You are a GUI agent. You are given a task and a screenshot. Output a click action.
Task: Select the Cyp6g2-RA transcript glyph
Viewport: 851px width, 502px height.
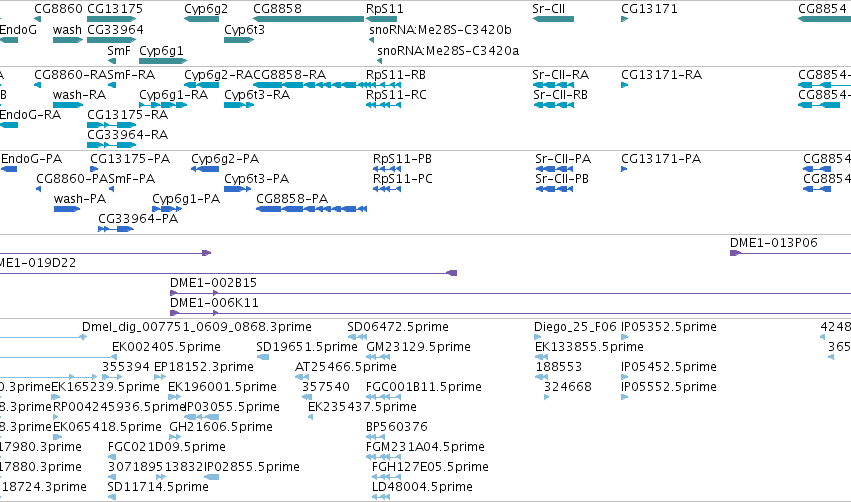pyautogui.click(x=201, y=85)
